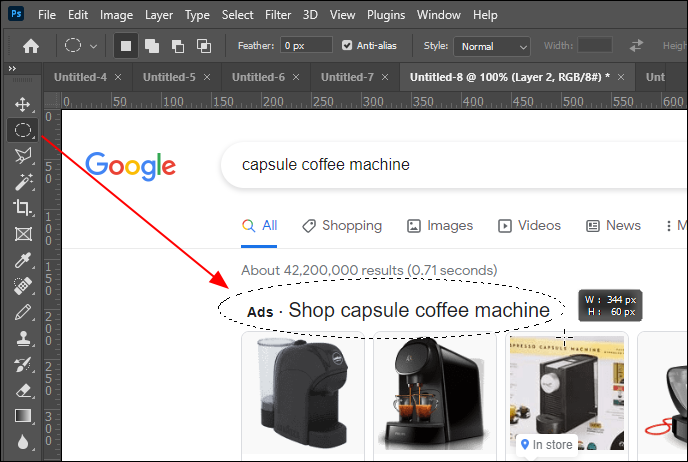
Task: Expand the toolbar double-arrow toggle
Action: pos(12,68)
